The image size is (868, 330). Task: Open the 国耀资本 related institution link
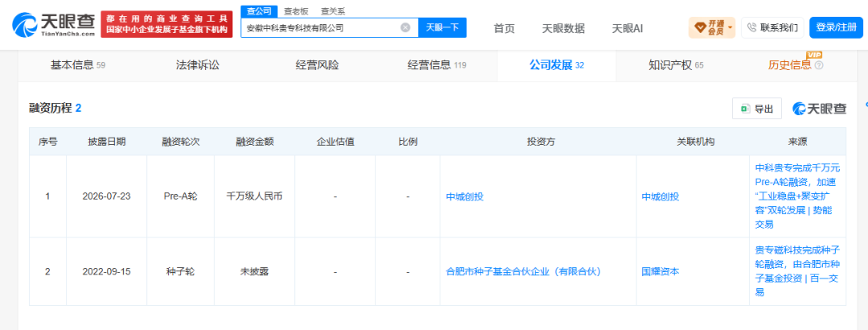(660, 271)
